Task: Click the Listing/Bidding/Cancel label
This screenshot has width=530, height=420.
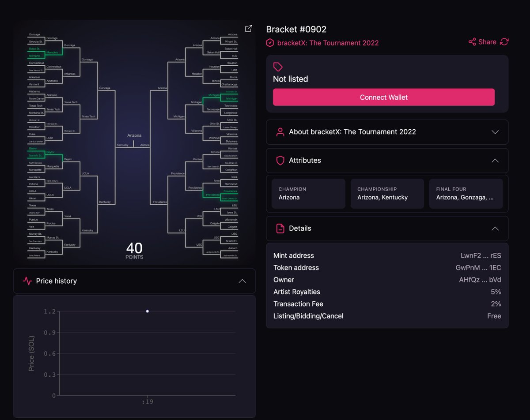Action: 308,316
